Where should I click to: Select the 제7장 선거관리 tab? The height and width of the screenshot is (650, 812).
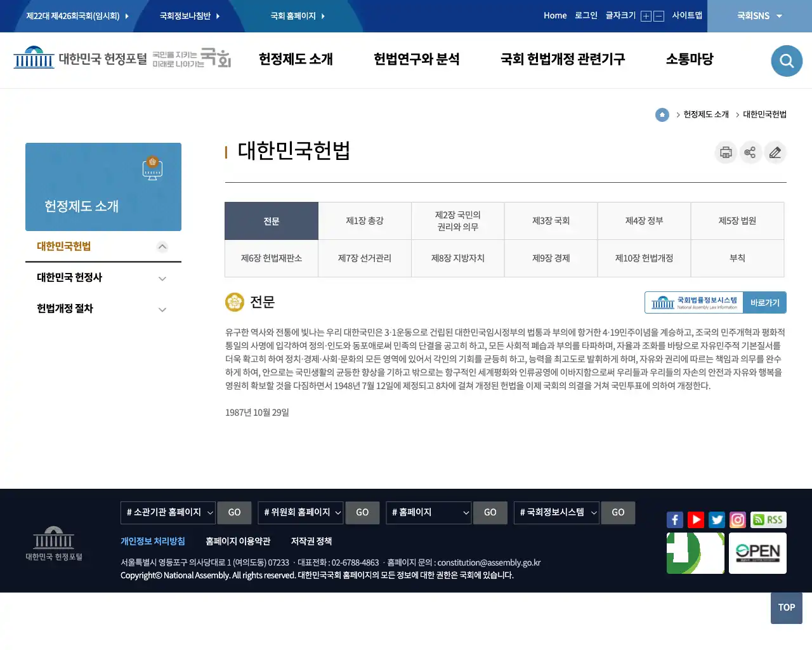365,258
